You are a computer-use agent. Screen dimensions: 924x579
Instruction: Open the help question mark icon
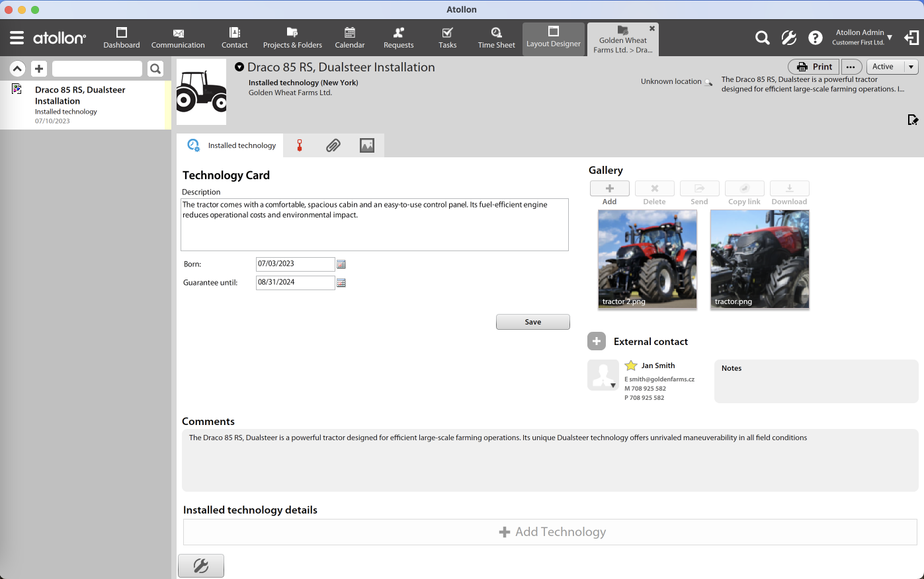pos(816,38)
